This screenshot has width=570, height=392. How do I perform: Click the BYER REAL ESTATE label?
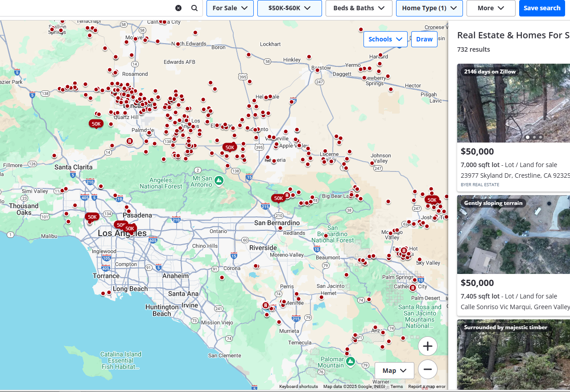click(480, 184)
